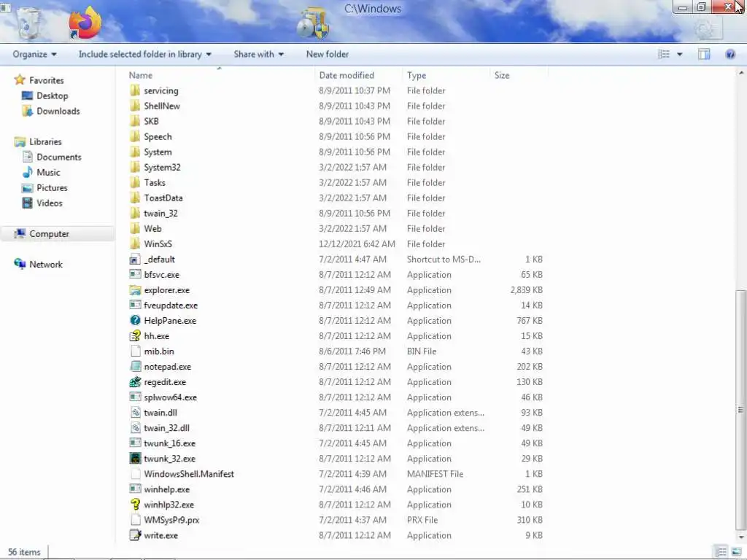Open the Share with dropdown
Image resolution: width=747 pixels, height=560 pixels.
[259, 54]
